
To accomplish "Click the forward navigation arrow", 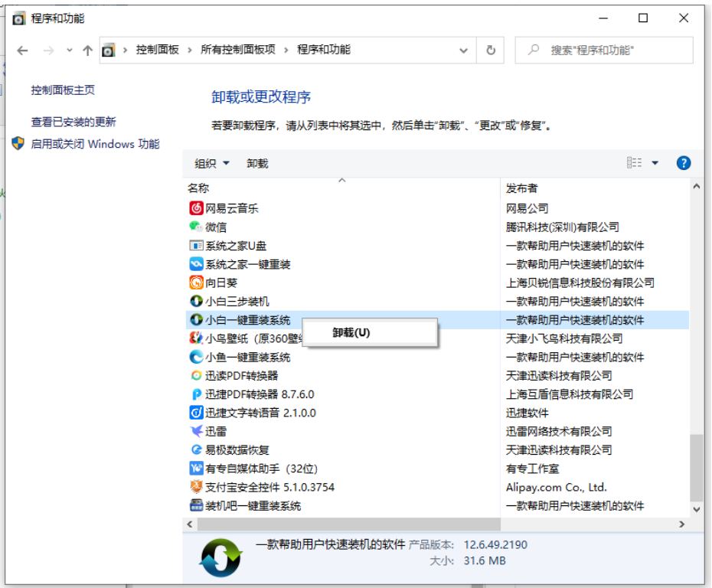I will [x=48, y=51].
